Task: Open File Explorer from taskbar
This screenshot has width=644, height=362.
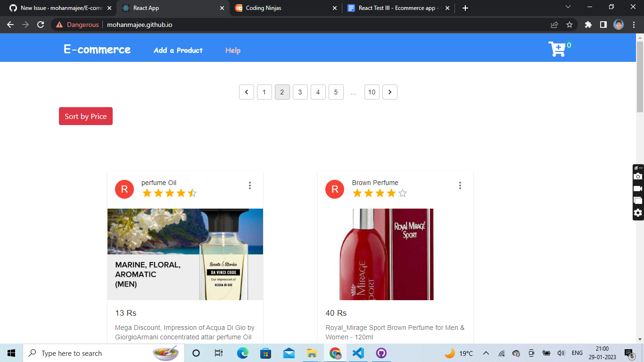Action: tap(312, 353)
